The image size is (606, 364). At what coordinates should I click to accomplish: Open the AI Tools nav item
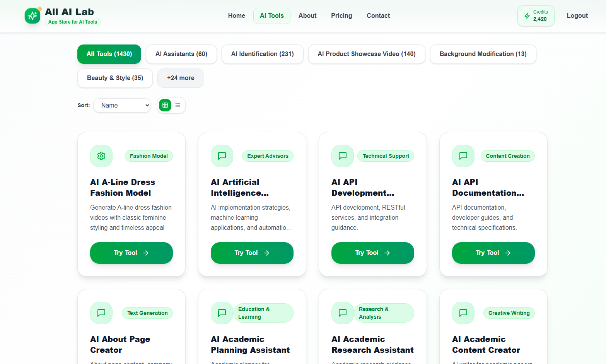pyautogui.click(x=272, y=16)
